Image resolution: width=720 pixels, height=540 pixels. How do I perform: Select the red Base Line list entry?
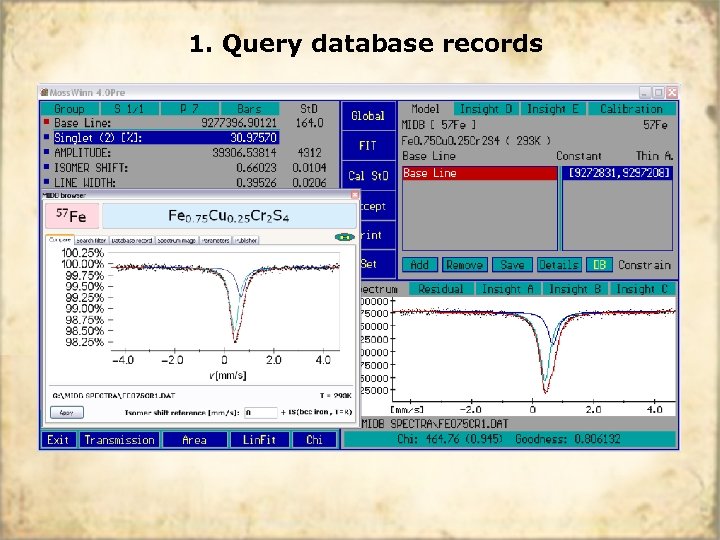coord(479,173)
